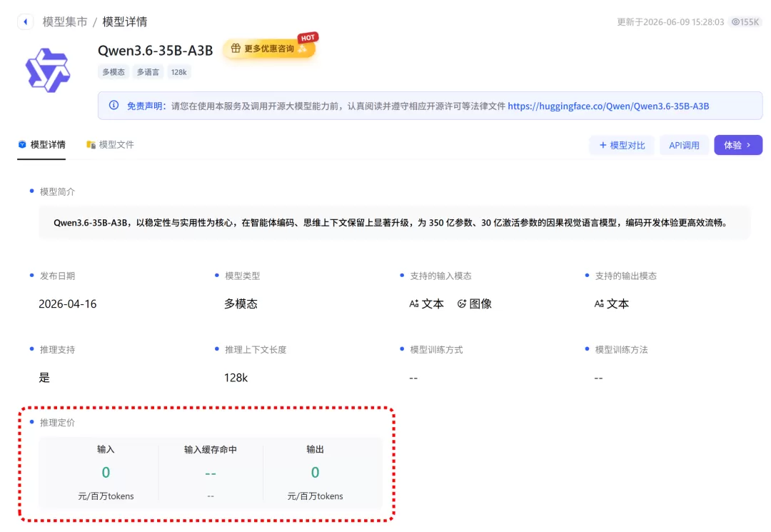Viewport: 771px width, 532px height.
Task: Click the 推理支持 value 是
Action: [44, 378]
